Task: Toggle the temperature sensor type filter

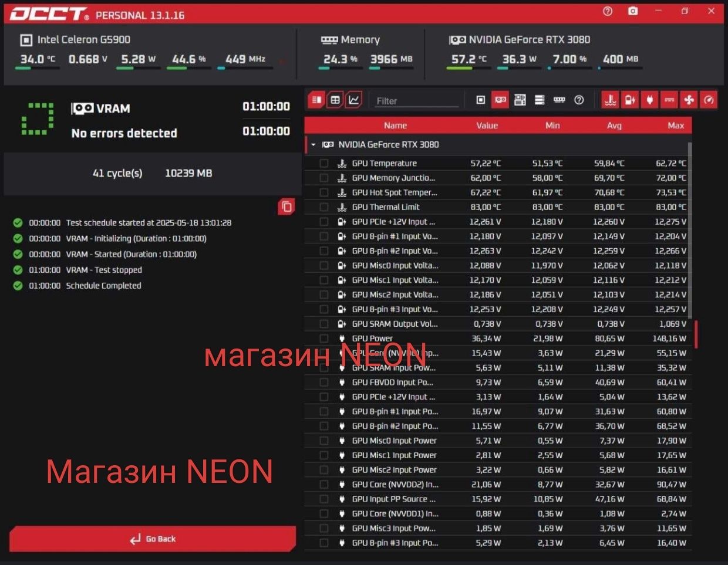Action: pos(611,100)
